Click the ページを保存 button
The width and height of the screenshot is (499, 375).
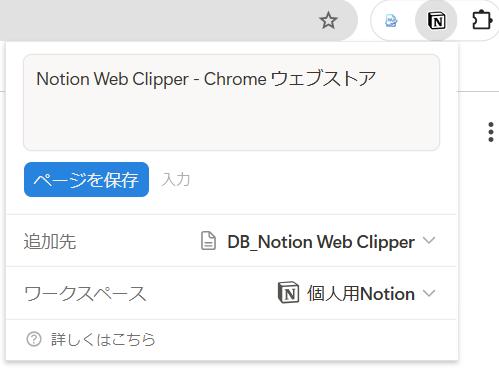pyautogui.click(x=86, y=179)
